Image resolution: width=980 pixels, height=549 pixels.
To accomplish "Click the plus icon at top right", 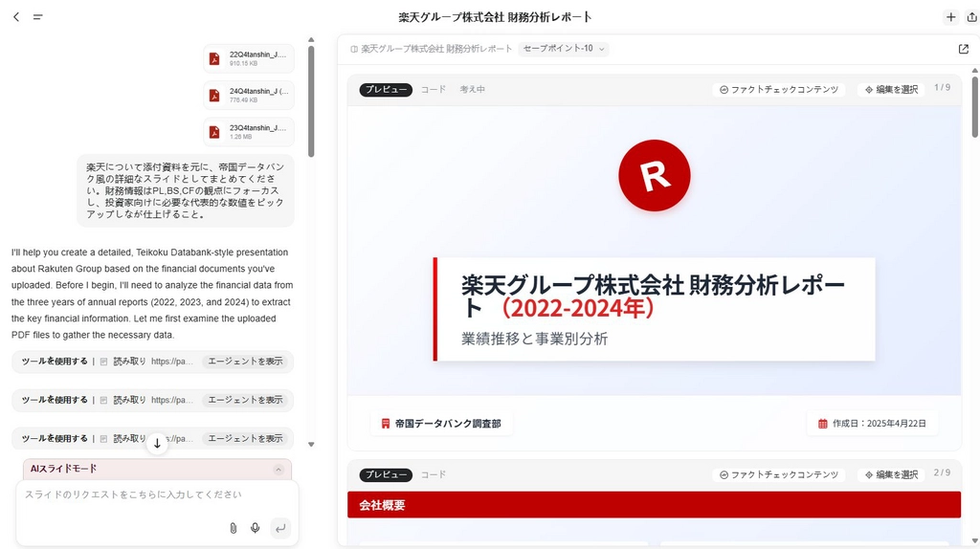I will [x=950, y=17].
